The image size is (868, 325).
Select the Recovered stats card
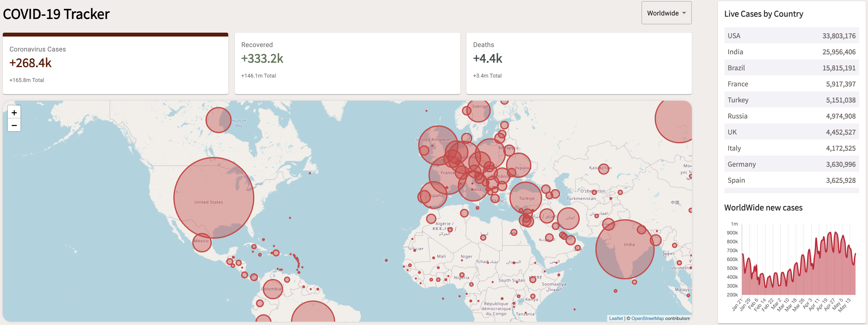tap(347, 63)
